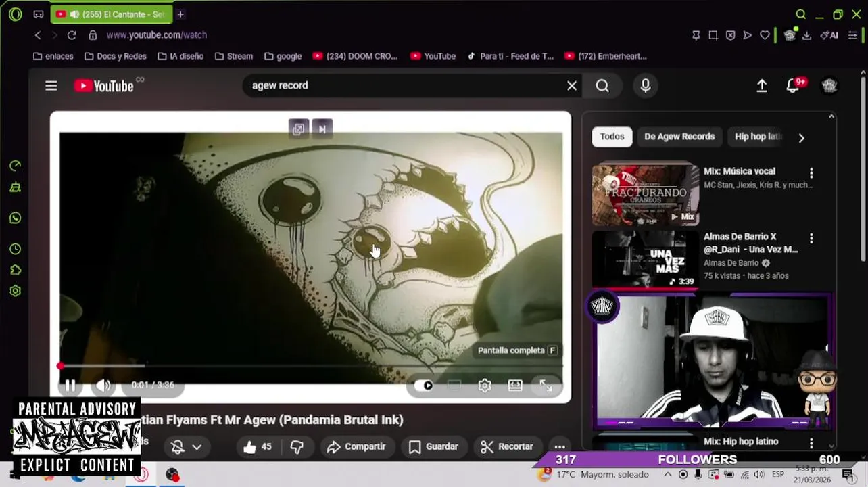Image resolution: width=868 pixels, height=487 pixels.
Task: Open GX Control in the sidebar
Action: (x=16, y=166)
